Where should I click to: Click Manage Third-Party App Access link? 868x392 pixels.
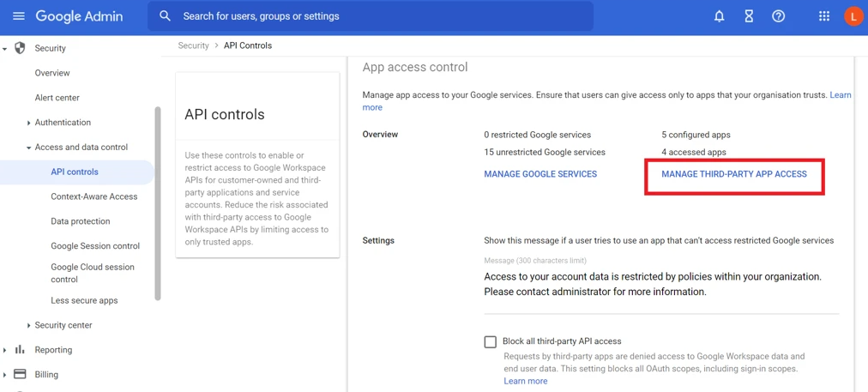click(x=733, y=174)
